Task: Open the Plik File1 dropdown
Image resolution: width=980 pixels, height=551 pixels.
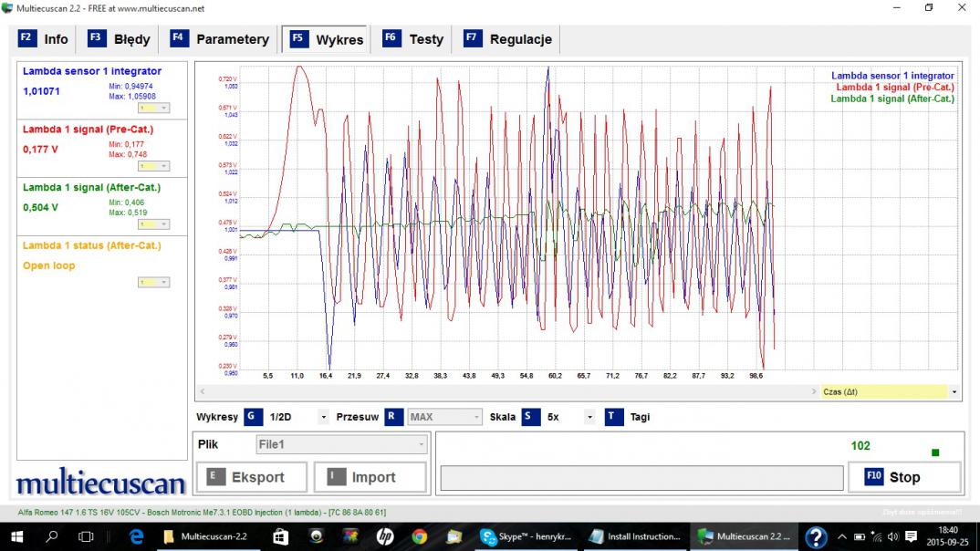Action: (421, 444)
